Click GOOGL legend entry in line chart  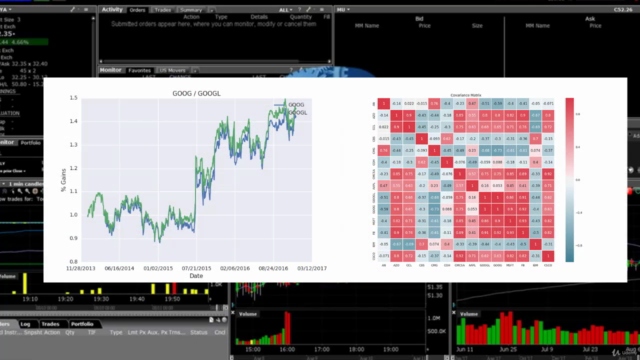[290, 113]
